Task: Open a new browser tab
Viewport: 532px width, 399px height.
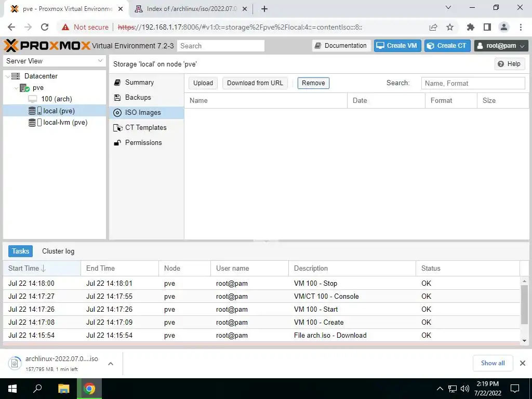Action: 264,9
